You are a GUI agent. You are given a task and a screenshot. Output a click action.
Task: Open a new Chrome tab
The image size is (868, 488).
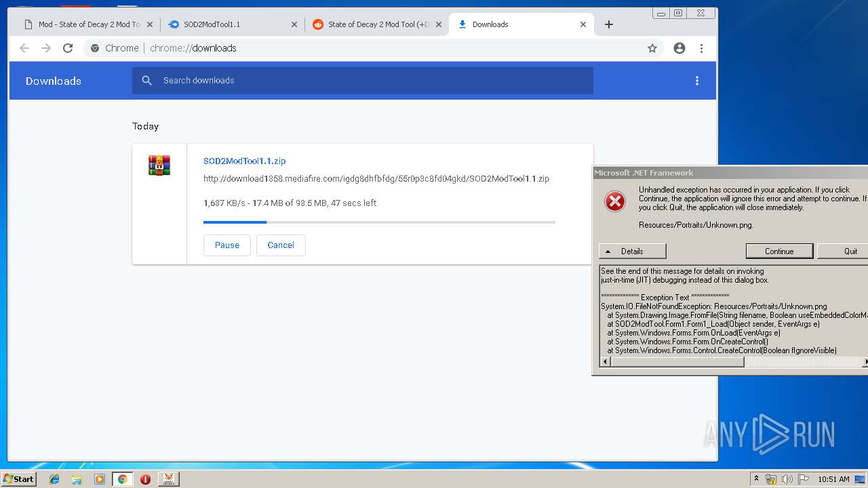[609, 24]
